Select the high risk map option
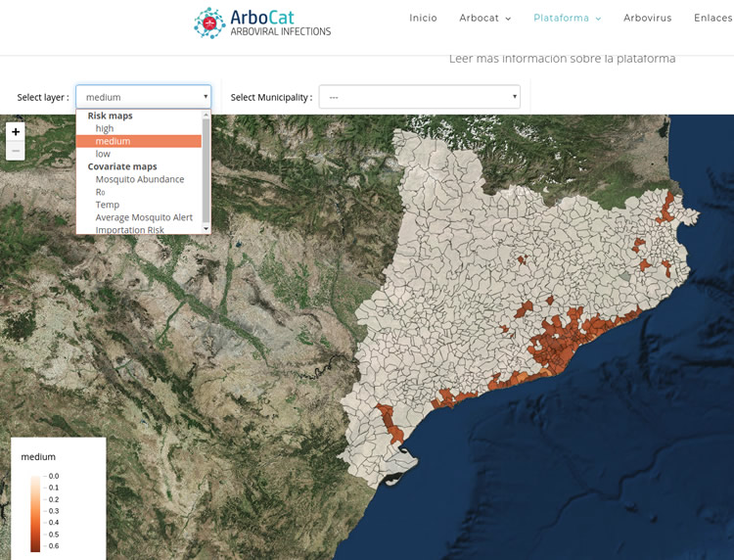The image size is (734, 560). pos(105,128)
